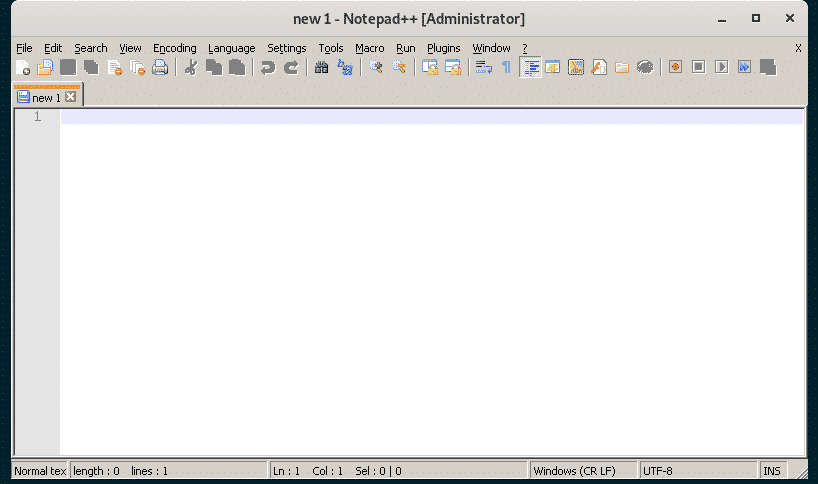Screen dimensions: 818x484
Task: Open the Settings menu
Action: point(287,48)
